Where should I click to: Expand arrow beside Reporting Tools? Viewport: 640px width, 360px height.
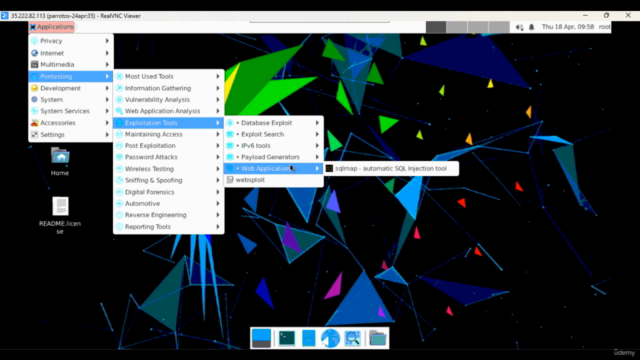[218, 227]
